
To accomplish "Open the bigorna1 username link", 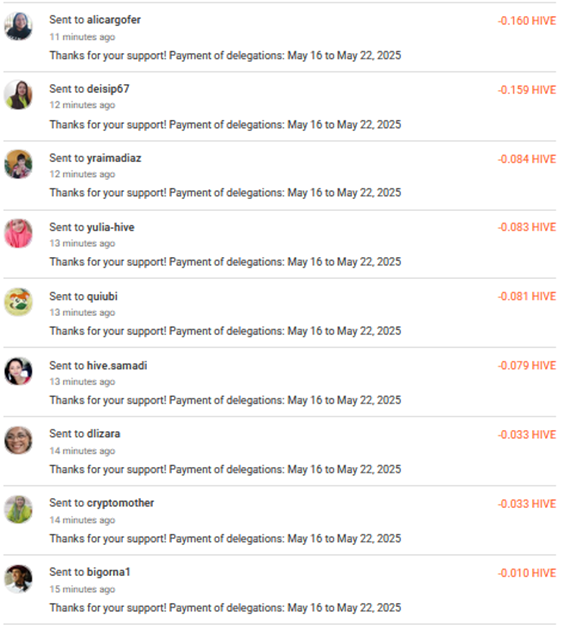I will click(109, 572).
